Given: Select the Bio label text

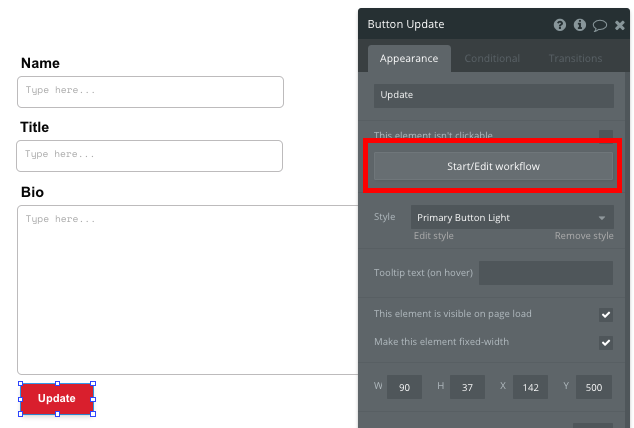Looking at the screenshot, I should point(32,192).
